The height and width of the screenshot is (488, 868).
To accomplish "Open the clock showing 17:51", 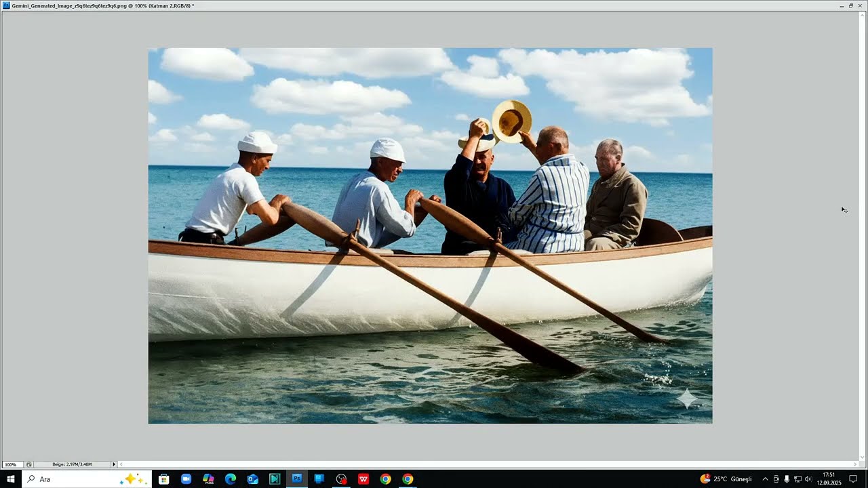I will click(829, 479).
